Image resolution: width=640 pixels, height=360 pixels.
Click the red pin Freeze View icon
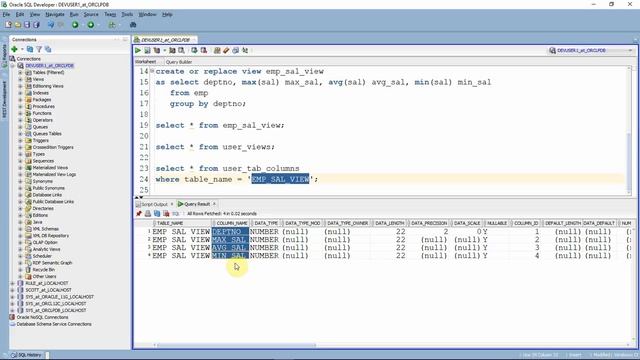[139, 213]
